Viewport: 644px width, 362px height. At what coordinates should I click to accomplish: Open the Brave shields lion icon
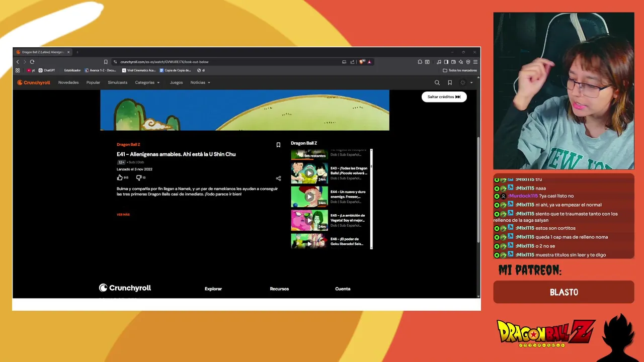point(362,62)
